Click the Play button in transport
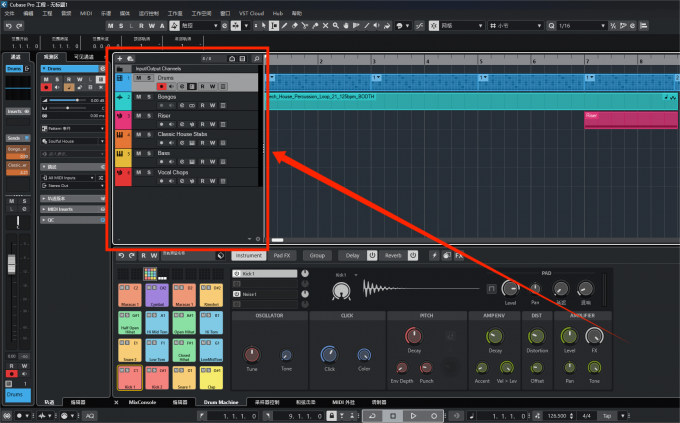Image resolution: width=680 pixels, height=423 pixels. pyautogui.click(x=413, y=416)
